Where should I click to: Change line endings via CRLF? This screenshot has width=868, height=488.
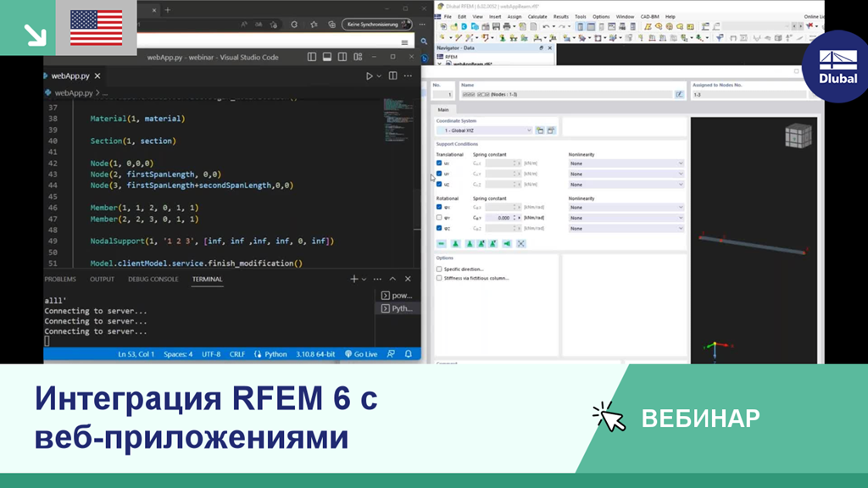pyautogui.click(x=237, y=354)
